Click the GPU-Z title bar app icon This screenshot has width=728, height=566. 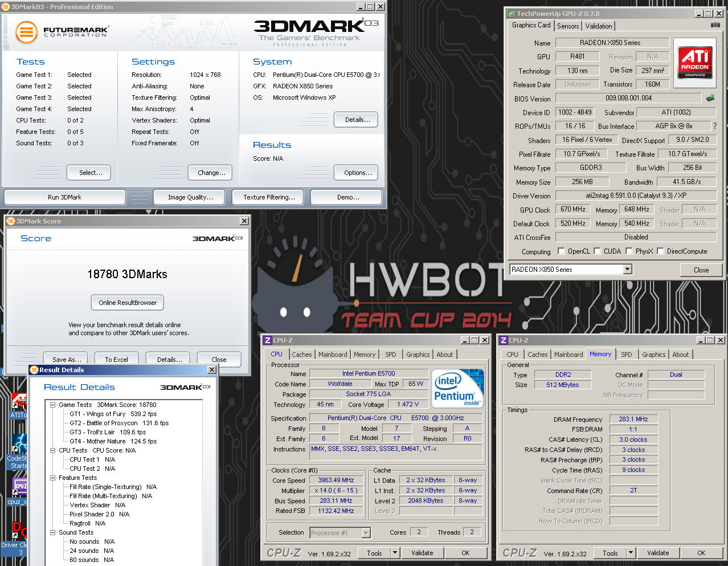point(511,14)
